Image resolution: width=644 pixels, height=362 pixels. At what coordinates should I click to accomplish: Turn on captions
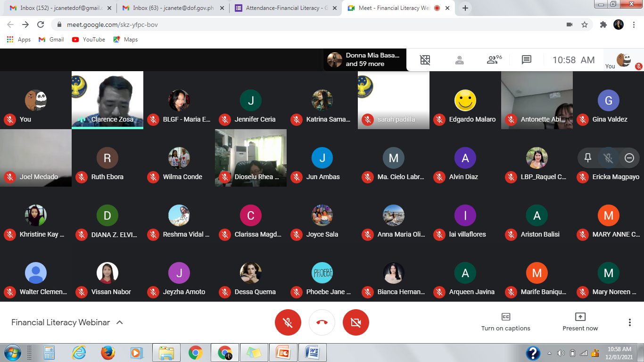[x=506, y=322]
